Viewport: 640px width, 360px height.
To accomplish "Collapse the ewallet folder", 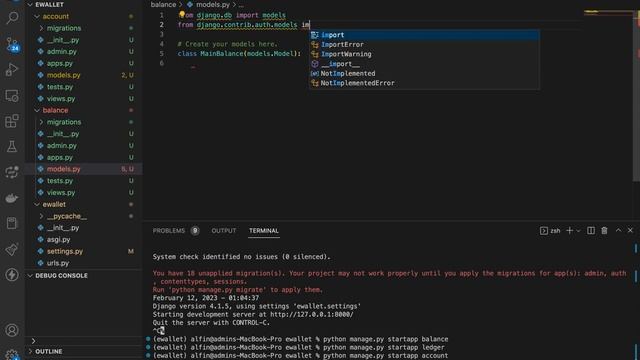I will coord(37,204).
